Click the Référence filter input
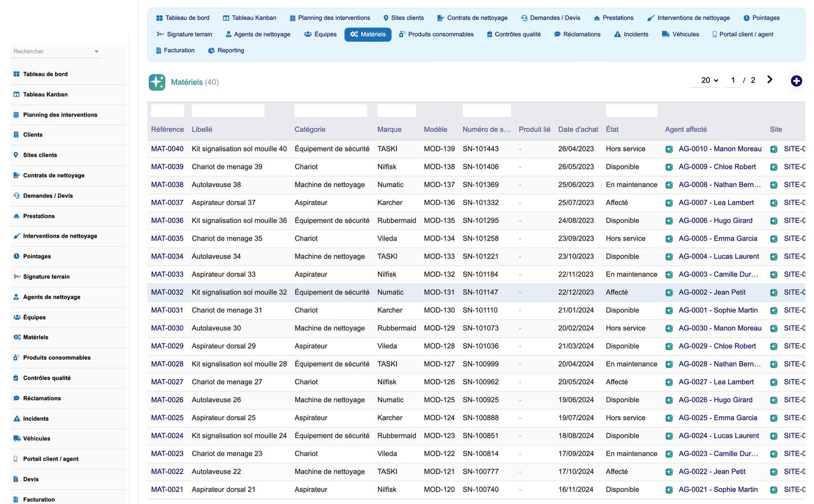814x504 pixels. [167, 111]
